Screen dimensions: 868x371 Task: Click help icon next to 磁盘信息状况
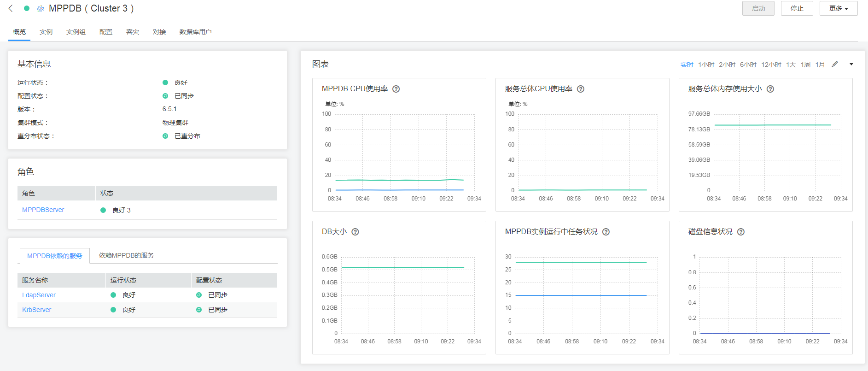coord(741,232)
